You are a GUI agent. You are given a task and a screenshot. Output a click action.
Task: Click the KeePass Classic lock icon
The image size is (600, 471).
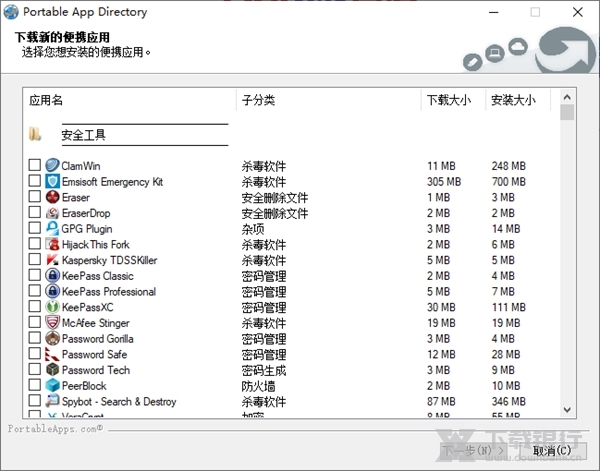[52, 275]
